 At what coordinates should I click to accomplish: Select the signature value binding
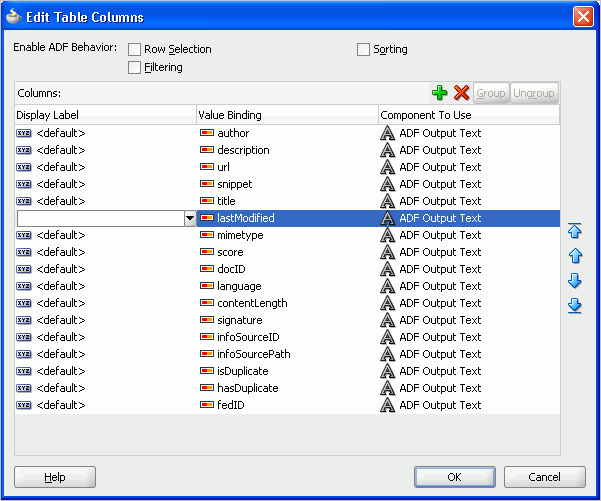pyautogui.click(x=240, y=320)
